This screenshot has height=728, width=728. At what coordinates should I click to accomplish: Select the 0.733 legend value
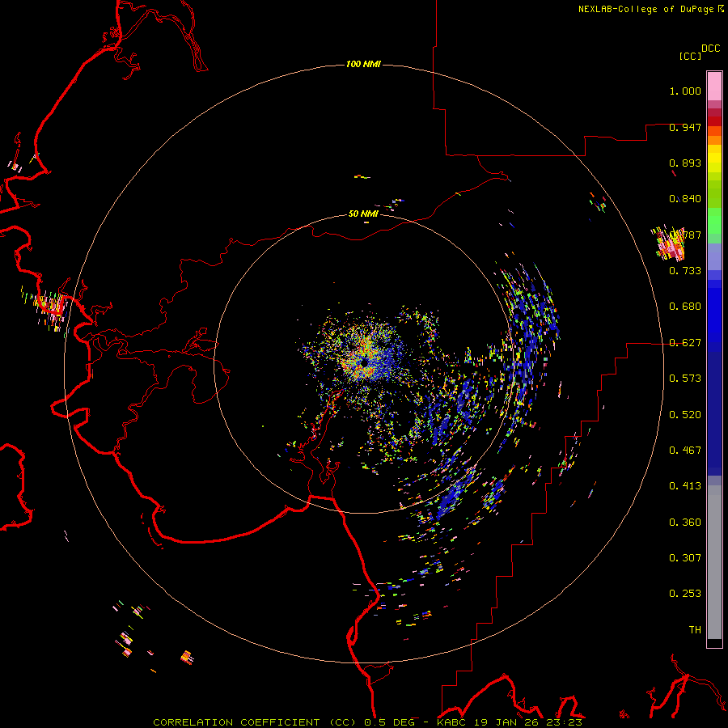pos(685,271)
